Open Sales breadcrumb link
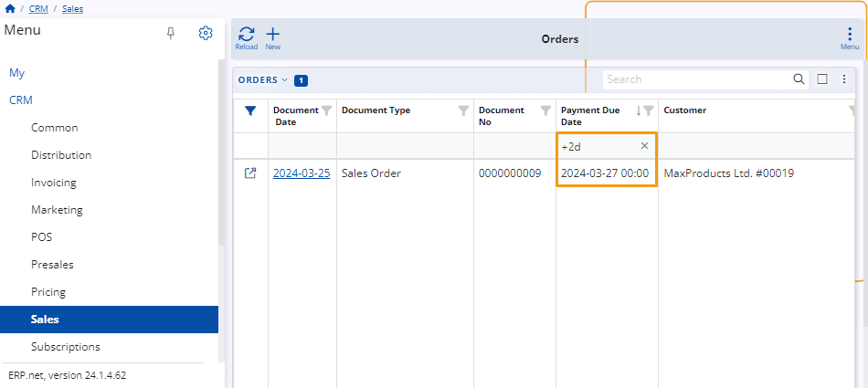 click(x=72, y=9)
